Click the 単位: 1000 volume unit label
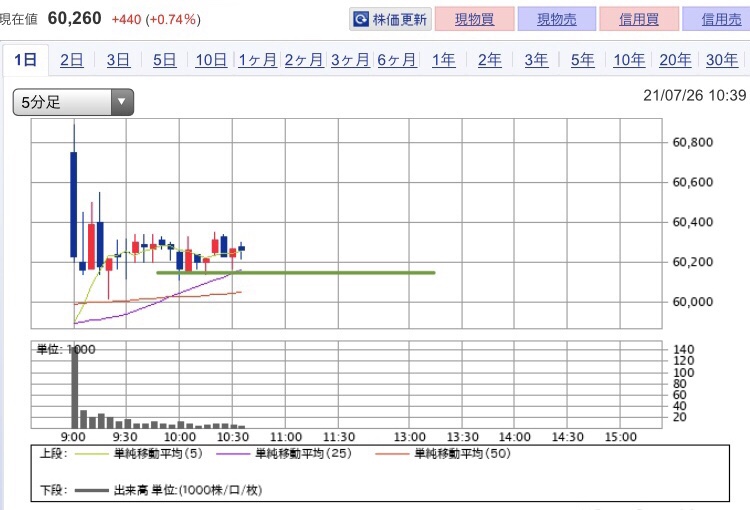 pyautogui.click(x=66, y=350)
